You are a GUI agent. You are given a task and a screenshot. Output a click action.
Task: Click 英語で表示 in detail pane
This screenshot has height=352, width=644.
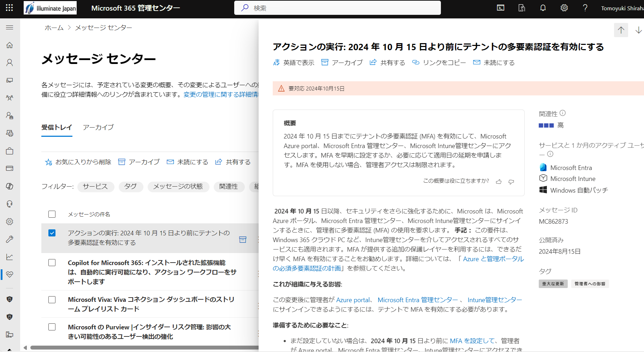[294, 63]
